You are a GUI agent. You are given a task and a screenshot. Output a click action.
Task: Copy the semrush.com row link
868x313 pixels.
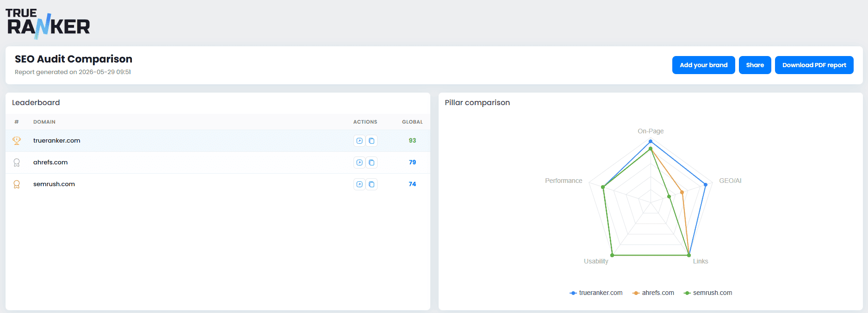coord(372,184)
